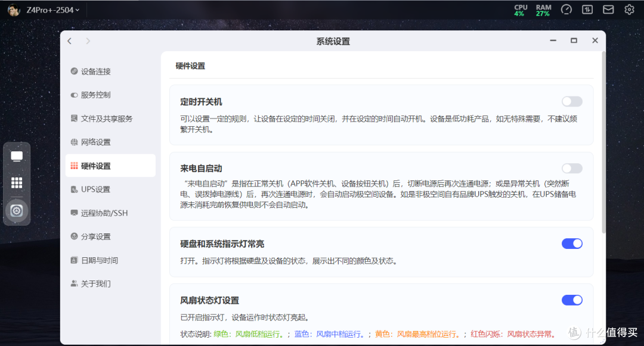Open 远程协助/SSH page

tap(110, 213)
